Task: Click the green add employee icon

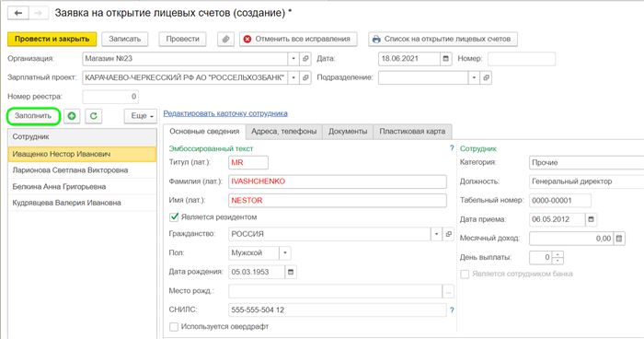Action: tap(72, 116)
